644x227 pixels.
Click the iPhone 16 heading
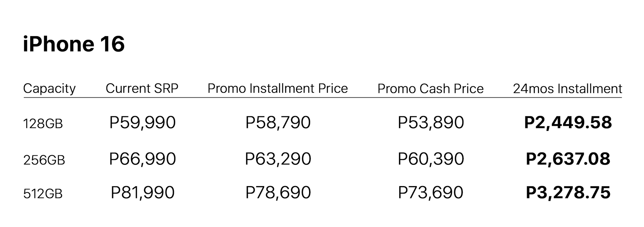pos(74,44)
